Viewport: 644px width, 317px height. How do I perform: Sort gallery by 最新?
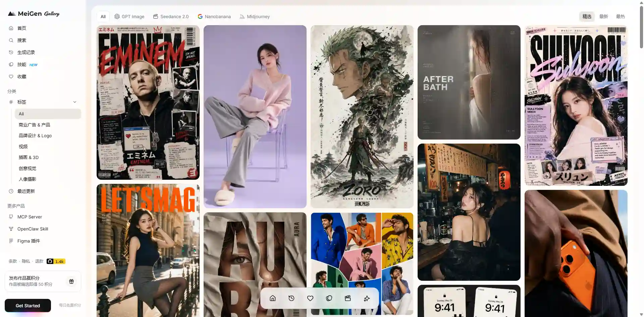604,16
